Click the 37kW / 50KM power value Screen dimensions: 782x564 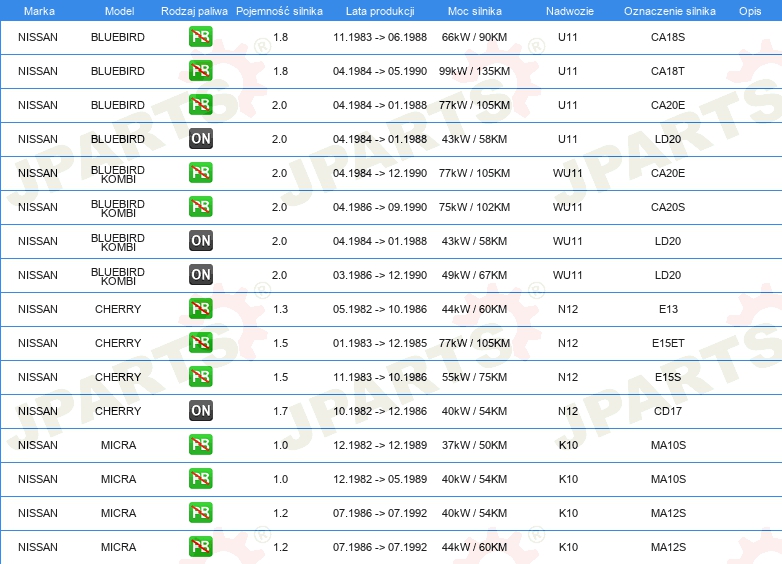(474, 445)
